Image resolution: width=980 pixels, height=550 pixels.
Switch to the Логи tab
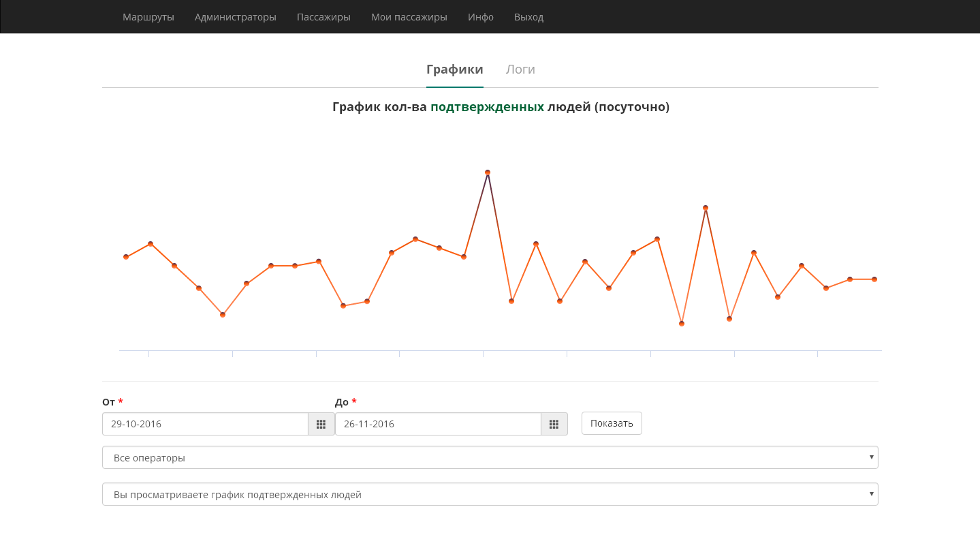[520, 70]
